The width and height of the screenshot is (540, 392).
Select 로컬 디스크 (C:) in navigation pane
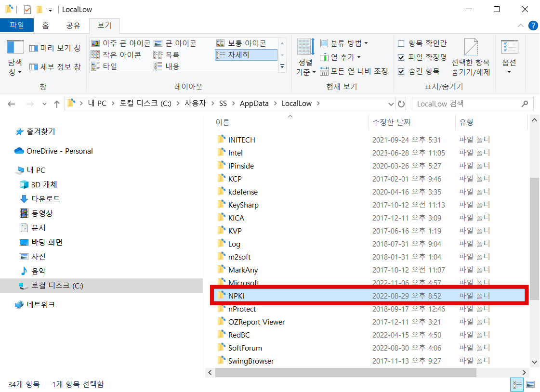coord(101,286)
